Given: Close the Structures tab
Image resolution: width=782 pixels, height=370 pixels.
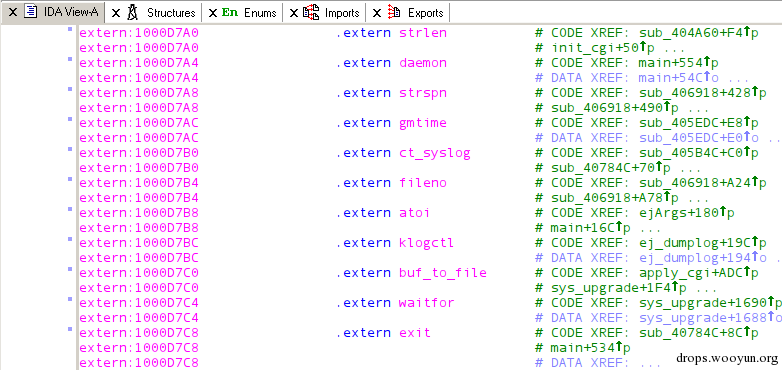Looking at the screenshot, I should [x=116, y=13].
